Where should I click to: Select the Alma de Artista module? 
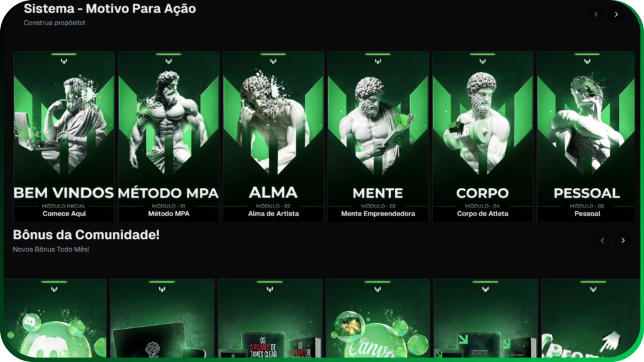click(x=274, y=136)
